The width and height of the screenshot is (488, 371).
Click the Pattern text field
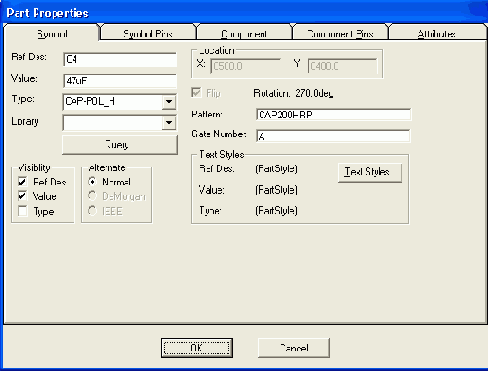pos(333,115)
